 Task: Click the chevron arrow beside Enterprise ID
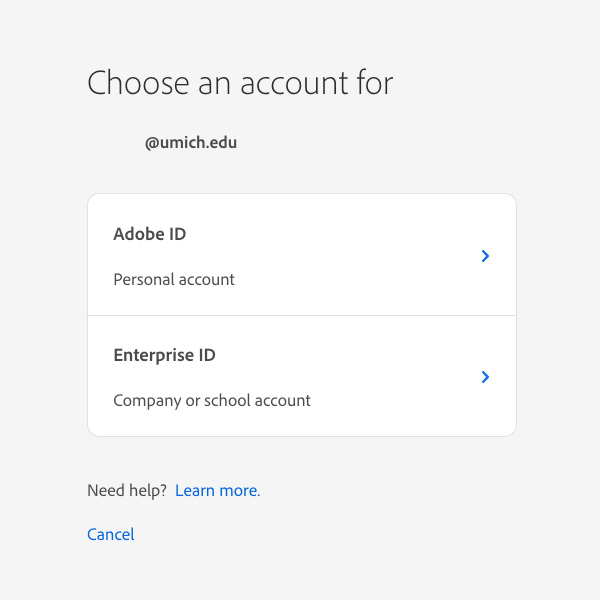click(x=485, y=377)
